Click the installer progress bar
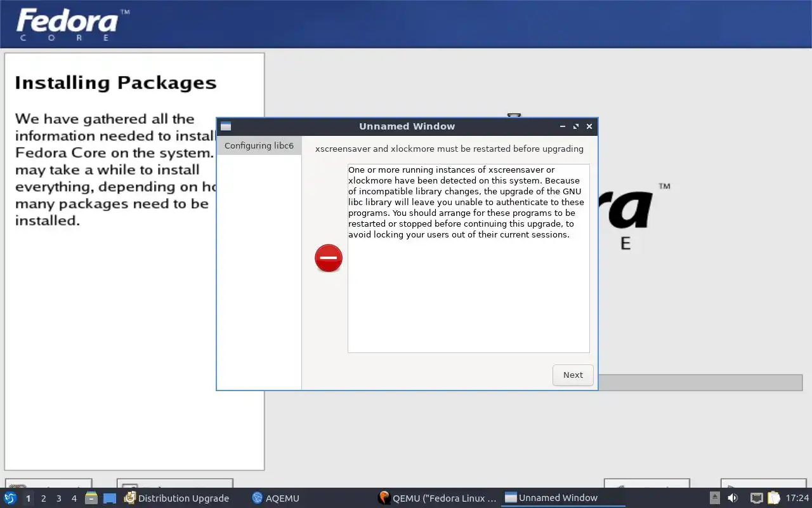Viewport: 812px width, 508px height. pyautogui.click(x=700, y=382)
